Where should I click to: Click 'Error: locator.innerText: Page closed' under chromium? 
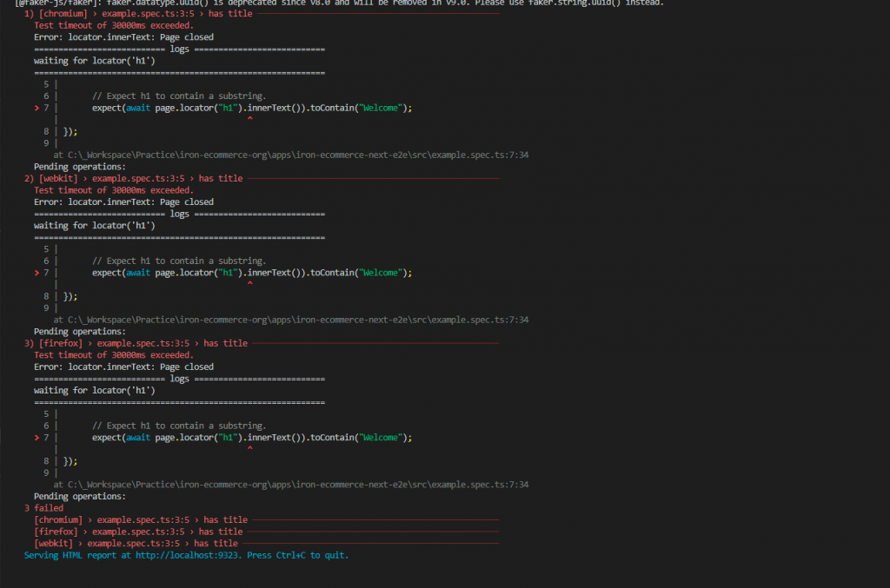(123, 37)
